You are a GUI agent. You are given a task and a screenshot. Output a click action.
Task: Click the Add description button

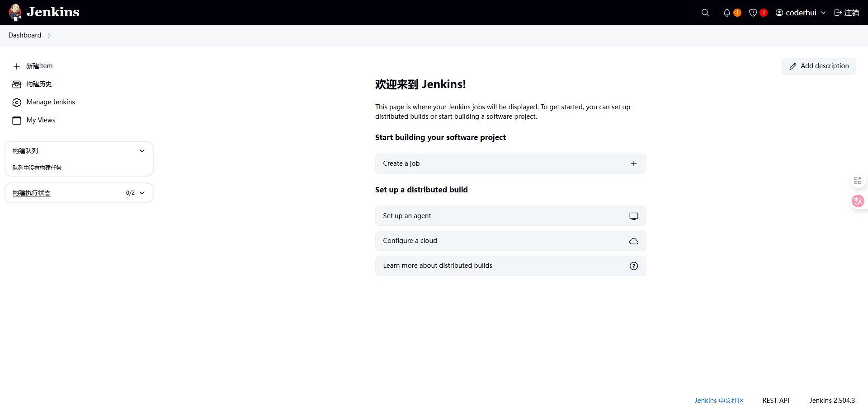[819, 66]
